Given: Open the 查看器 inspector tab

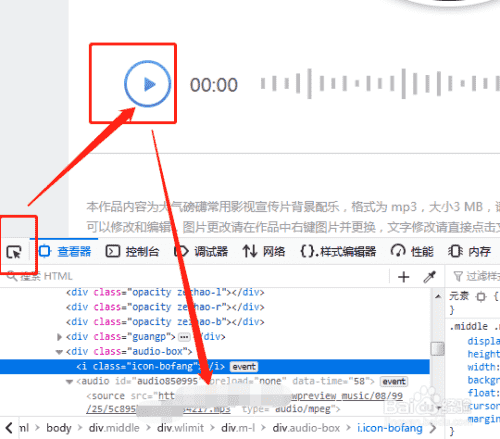Looking at the screenshot, I should tap(65, 251).
